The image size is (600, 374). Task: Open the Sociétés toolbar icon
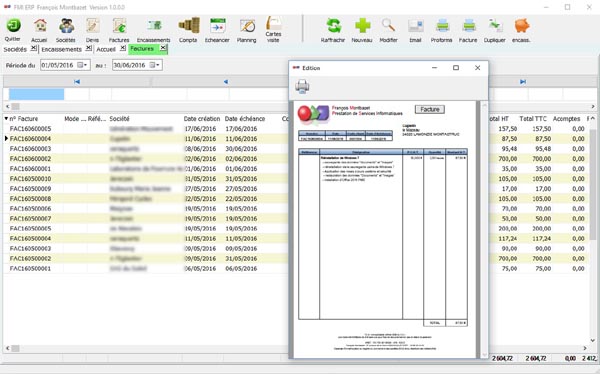click(x=66, y=26)
